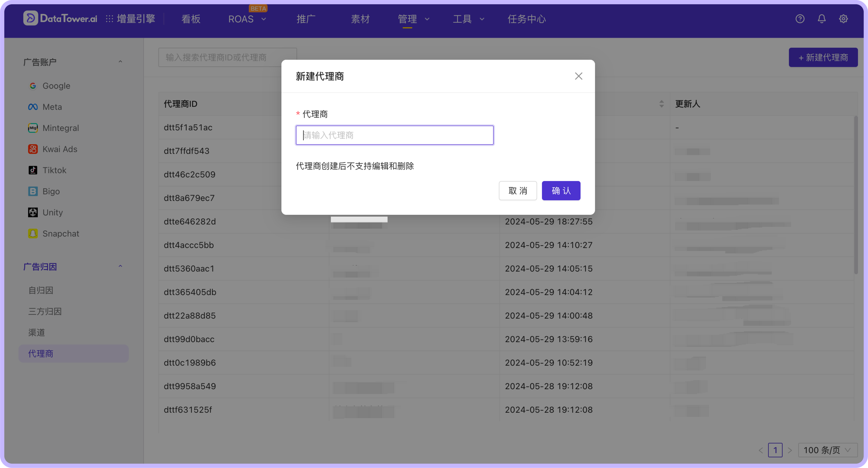Open the app grid switcher icon
The width and height of the screenshot is (868, 468).
(x=109, y=19)
